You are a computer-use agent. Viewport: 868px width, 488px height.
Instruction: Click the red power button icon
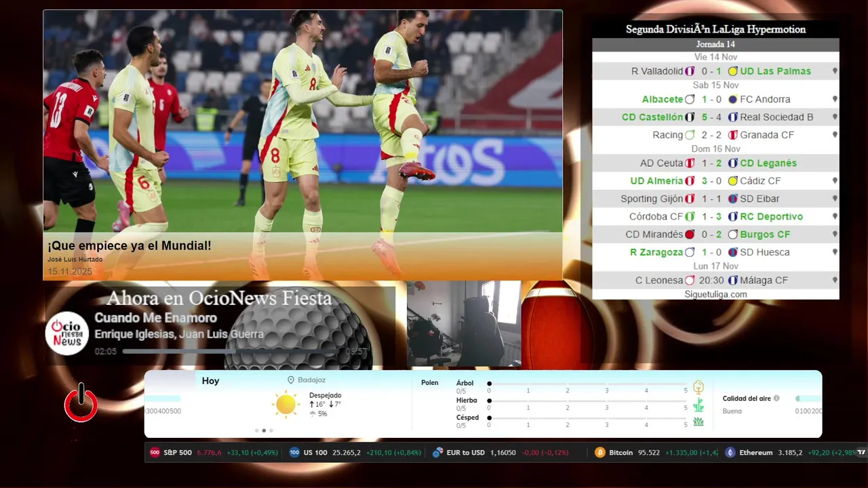81,403
